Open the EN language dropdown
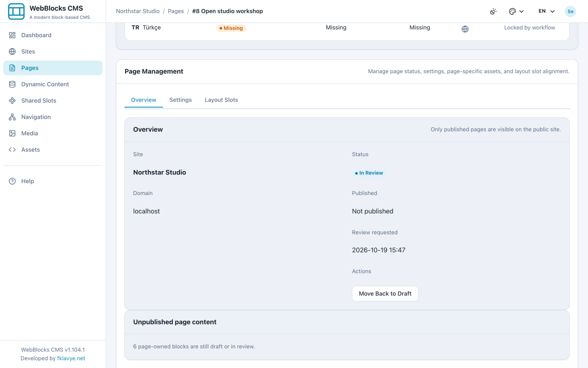This screenshot has width=588, height=368. coord(547,11)
